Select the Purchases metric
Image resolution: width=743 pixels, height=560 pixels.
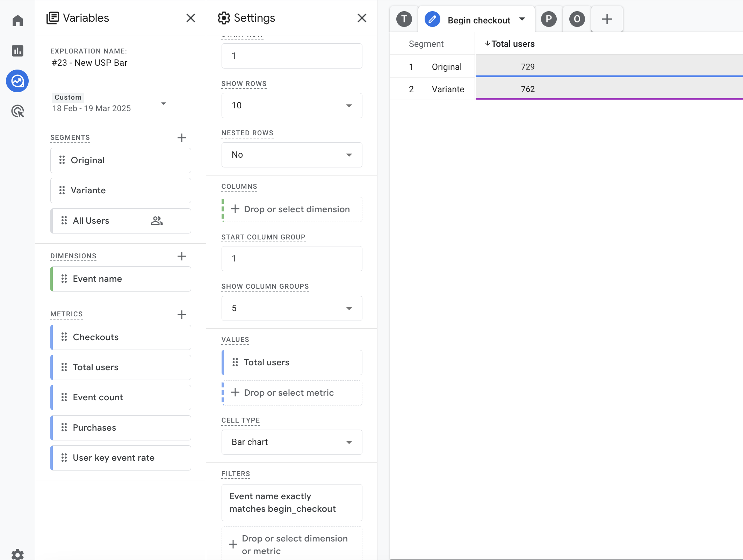click(x=121, y=428)
